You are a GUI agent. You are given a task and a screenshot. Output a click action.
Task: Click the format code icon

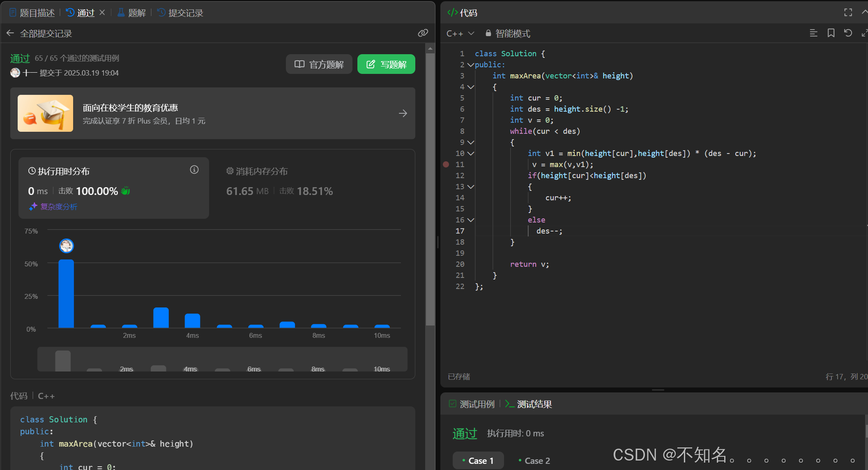pos(813,33)
